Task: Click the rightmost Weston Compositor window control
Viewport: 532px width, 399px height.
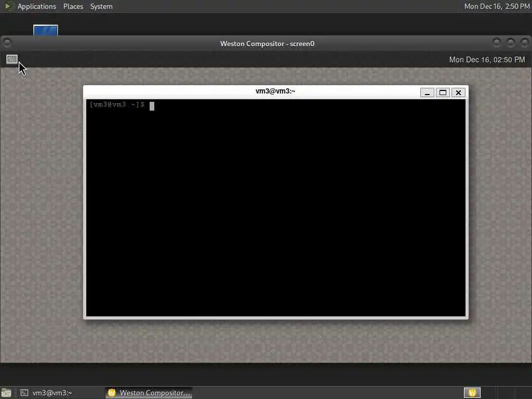Action: [x=525, y=43]
